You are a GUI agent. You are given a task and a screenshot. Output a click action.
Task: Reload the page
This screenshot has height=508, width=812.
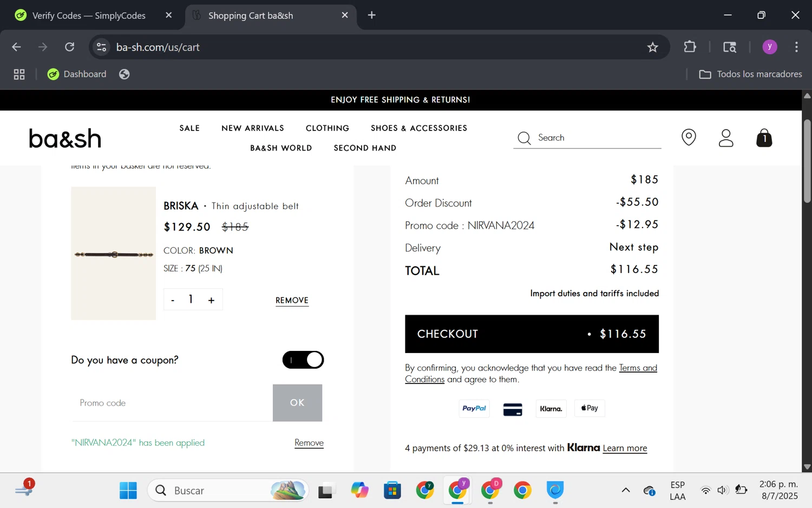pyautogui.click(x=69, y=47)
